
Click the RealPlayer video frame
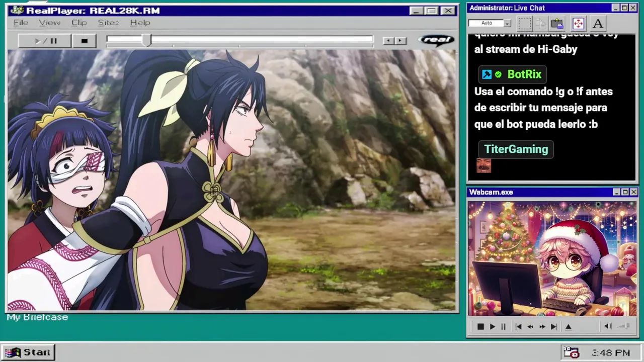pyautogui.click(x=231, y=180)
